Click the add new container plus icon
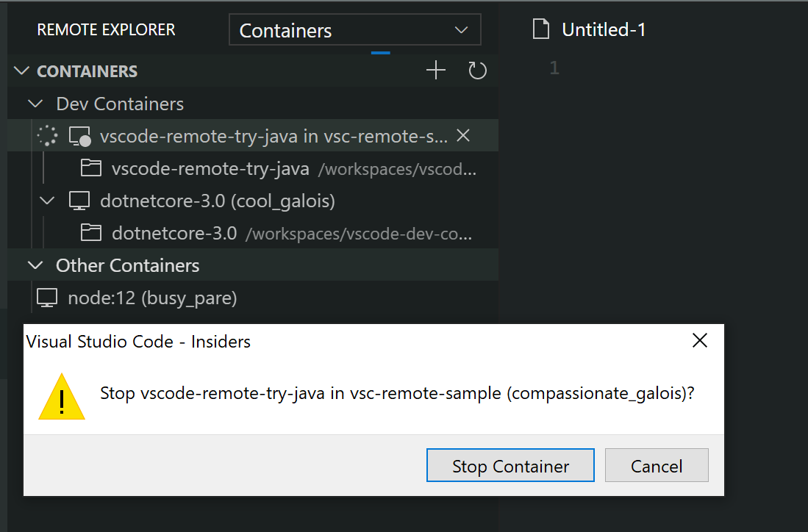This screenshot has height=532, width=808. (x=435, y=70)
